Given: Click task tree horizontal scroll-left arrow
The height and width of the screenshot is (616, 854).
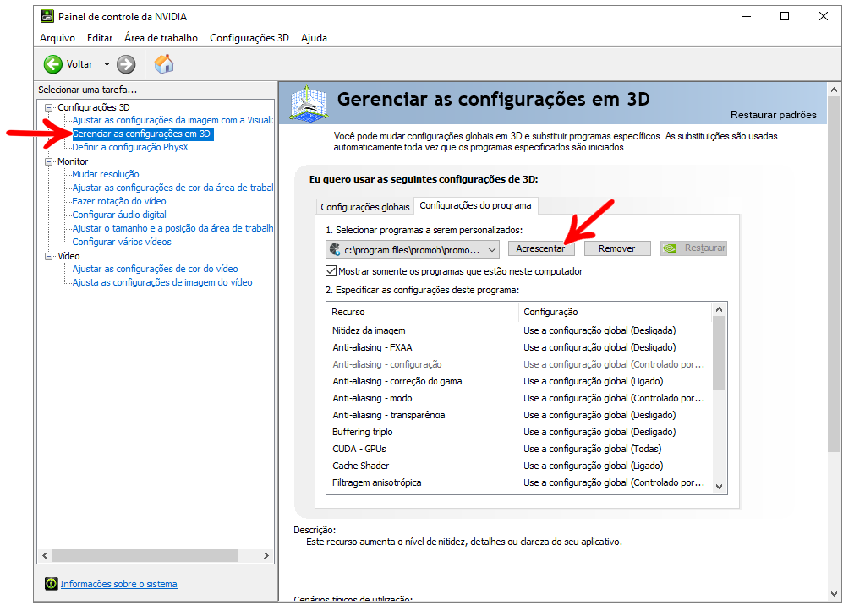Looking at the screenshot, I should pos(45,556).
